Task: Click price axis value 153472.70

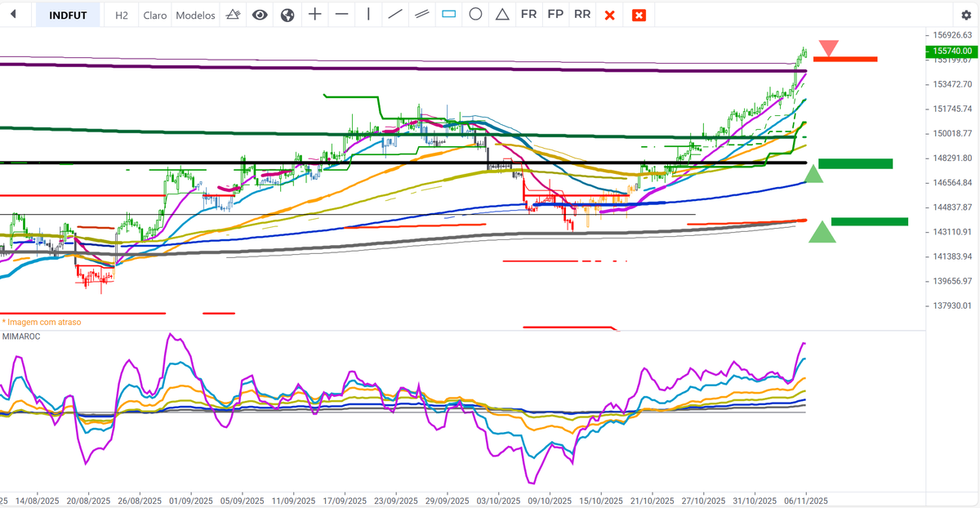Action: 952,84
